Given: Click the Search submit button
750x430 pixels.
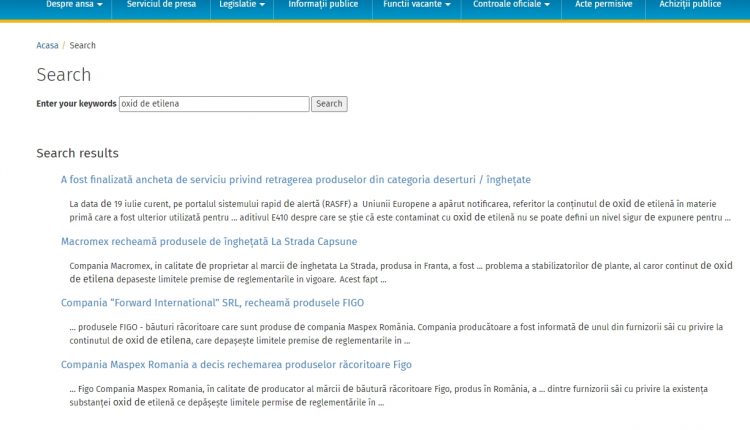Looking at the screenshot, I should 329,104.
